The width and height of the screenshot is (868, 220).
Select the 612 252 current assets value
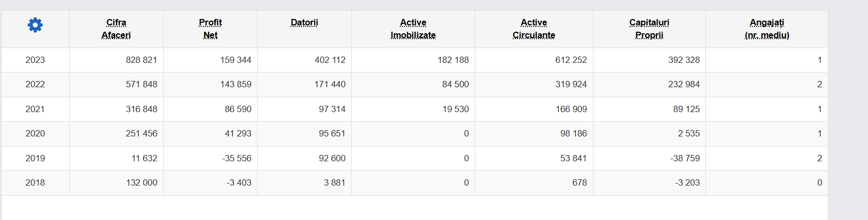[571, 60]
